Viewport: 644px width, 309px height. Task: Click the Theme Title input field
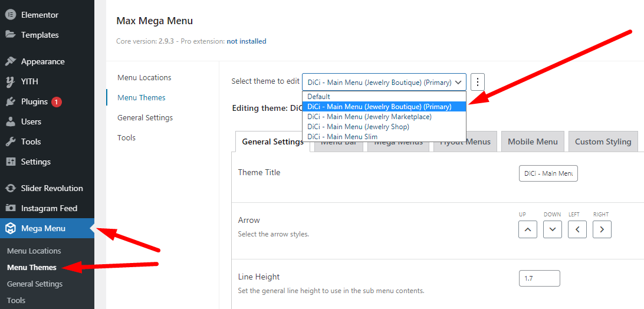click(x=548, y=173)
